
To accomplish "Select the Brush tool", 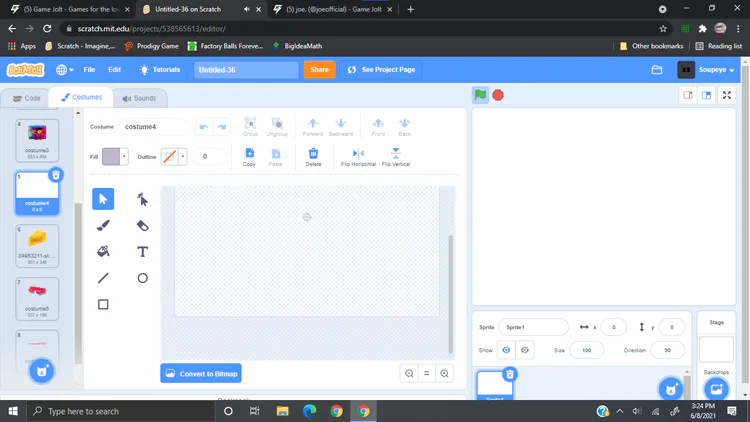I will click(103, 225).
